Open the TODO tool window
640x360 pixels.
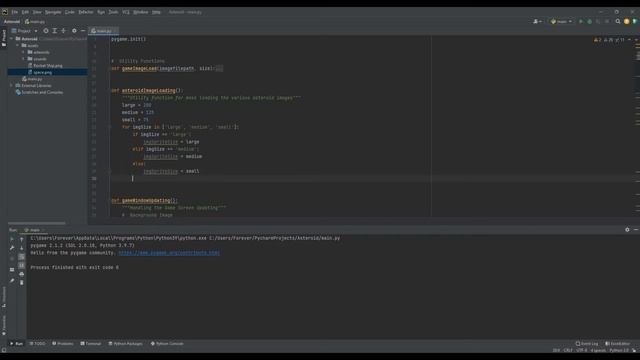pos(38,344)
